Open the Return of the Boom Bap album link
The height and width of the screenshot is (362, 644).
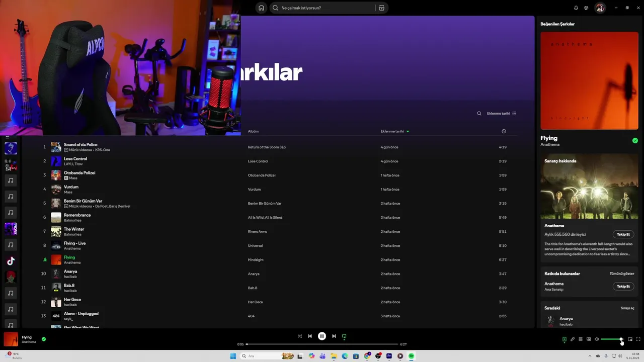click(x=267, y=147)
